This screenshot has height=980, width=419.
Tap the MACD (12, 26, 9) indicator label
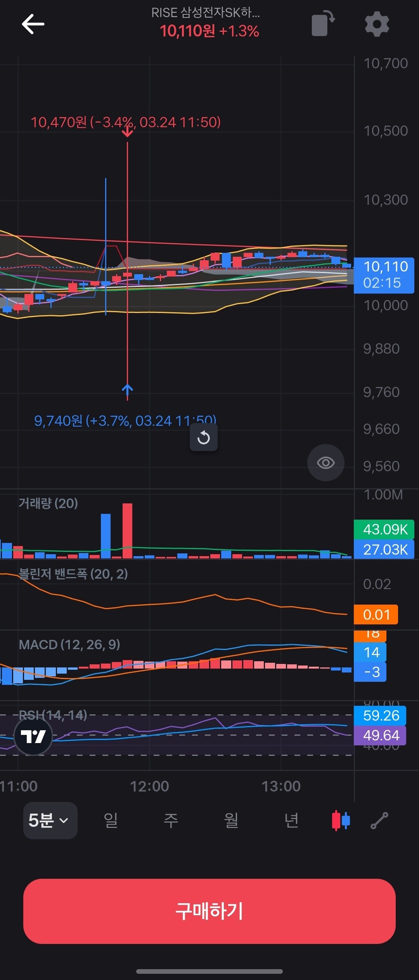tap(69, 645)
